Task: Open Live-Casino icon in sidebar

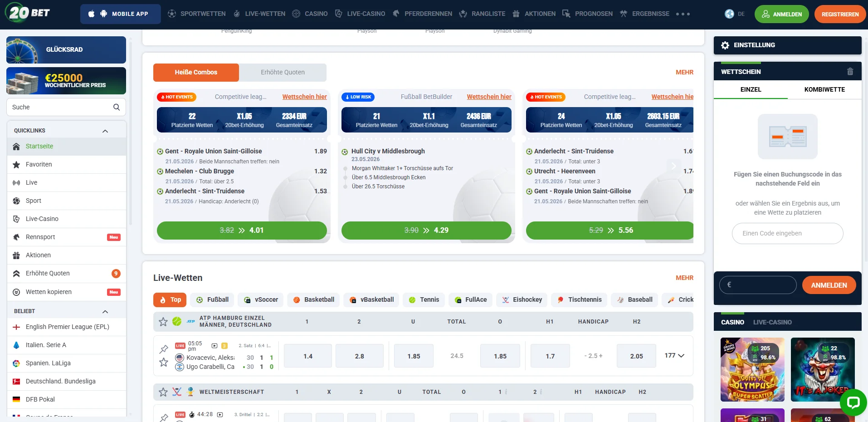Action: pyautogui.click(x=16, y=219)
